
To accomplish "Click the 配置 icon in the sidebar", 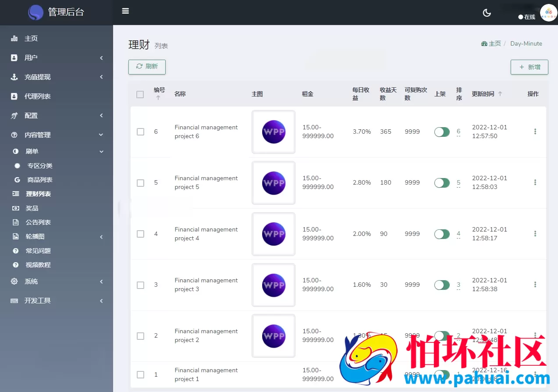I will coord(14,116).
